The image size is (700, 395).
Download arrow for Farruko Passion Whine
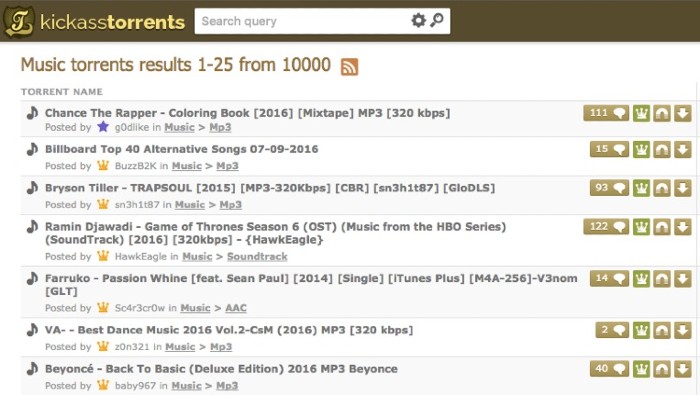(683, 279)
